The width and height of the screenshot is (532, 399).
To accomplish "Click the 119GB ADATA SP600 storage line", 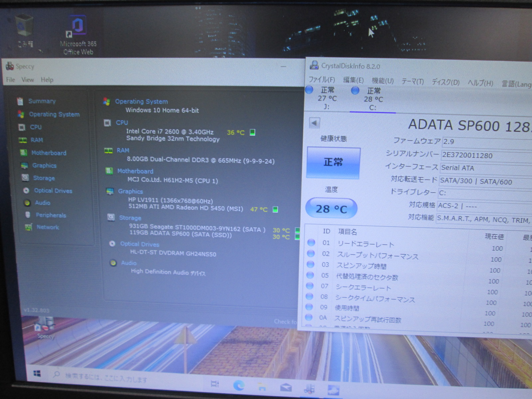I will (181, 234).
